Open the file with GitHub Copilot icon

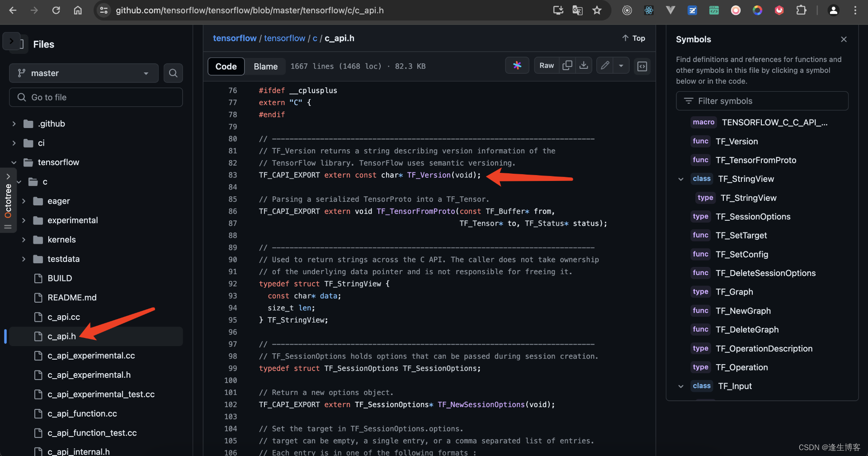pyautogui.click(x=517, y=65)
